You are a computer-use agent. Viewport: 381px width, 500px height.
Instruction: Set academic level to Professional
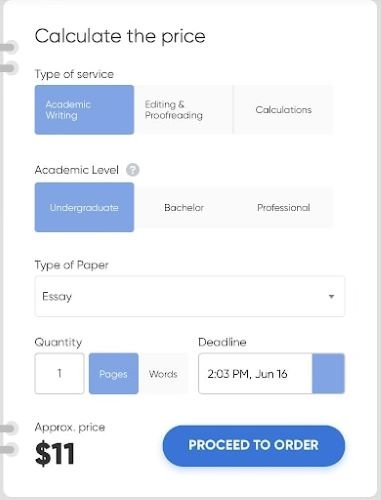[x=283, y=207]
